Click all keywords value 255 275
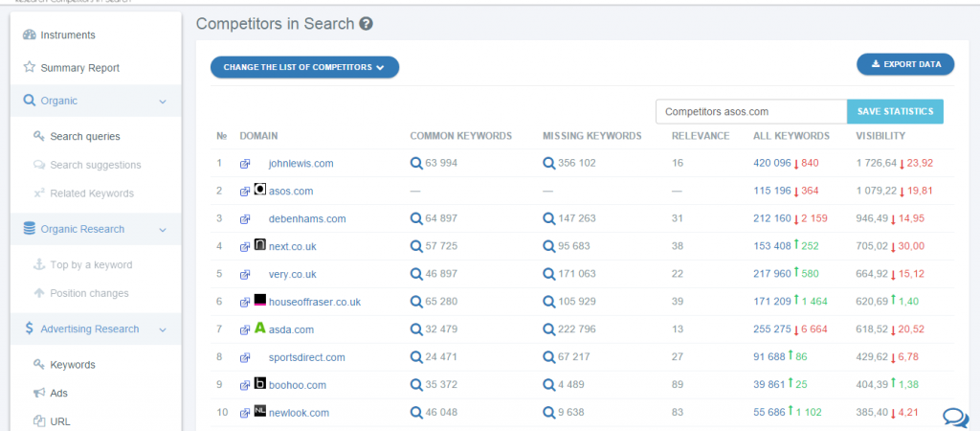Viewport: 980px width, 431px height. (772, 329)
